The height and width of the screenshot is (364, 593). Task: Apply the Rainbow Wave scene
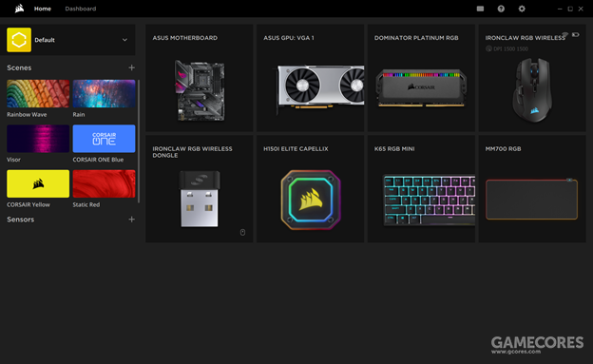38,93
